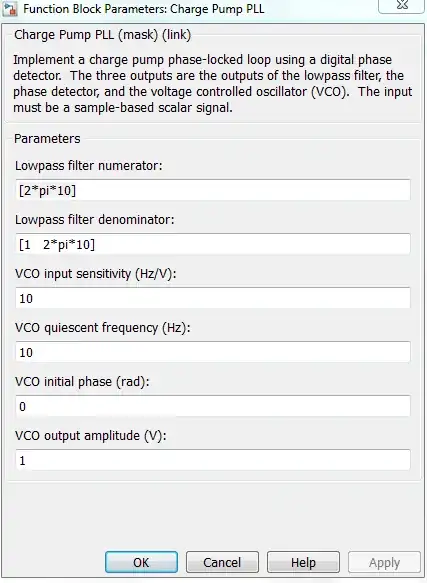Click the 'VCO output amplitude (V):' label
The image size is (427, 583).
pyautogui.click(x=91, y=436)
